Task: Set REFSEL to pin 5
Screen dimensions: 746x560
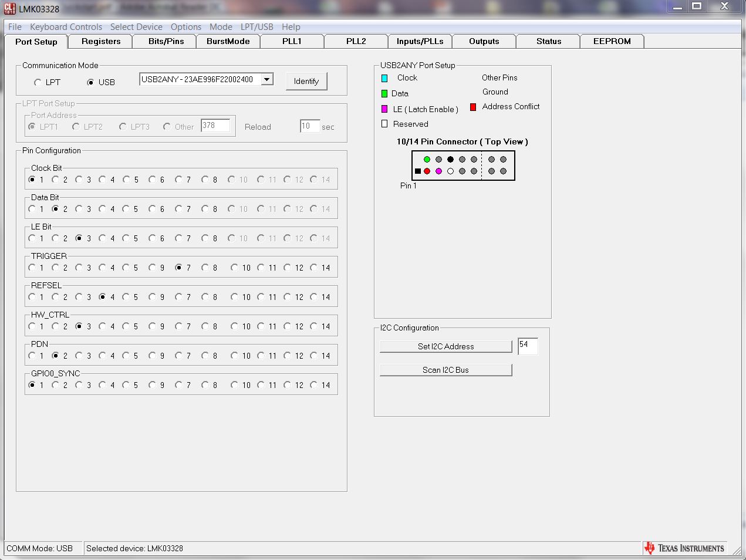Action: tap(126, 297)
